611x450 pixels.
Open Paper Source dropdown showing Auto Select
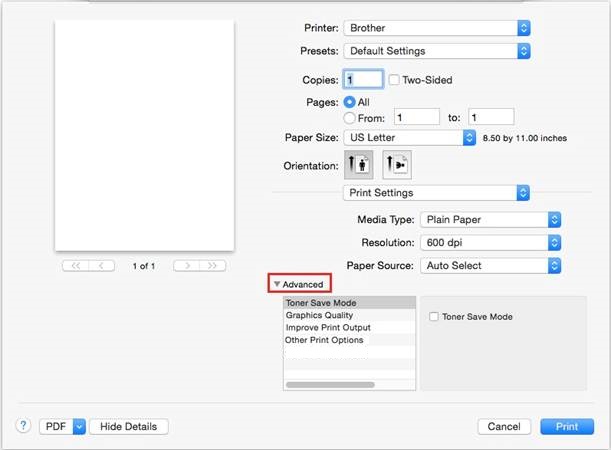click(x=491, y=266)
